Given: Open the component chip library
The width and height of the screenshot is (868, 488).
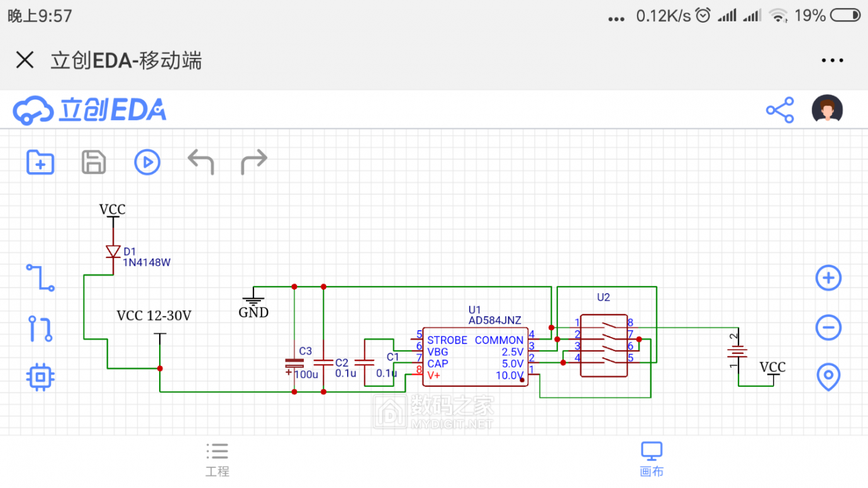Looking at the screenshot, I should [40, 377].
